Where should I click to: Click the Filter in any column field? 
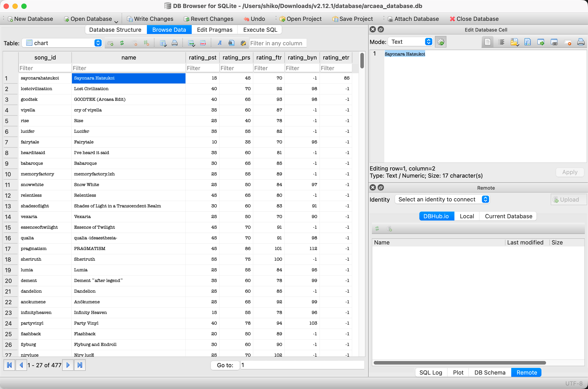(x=278, y=43)
